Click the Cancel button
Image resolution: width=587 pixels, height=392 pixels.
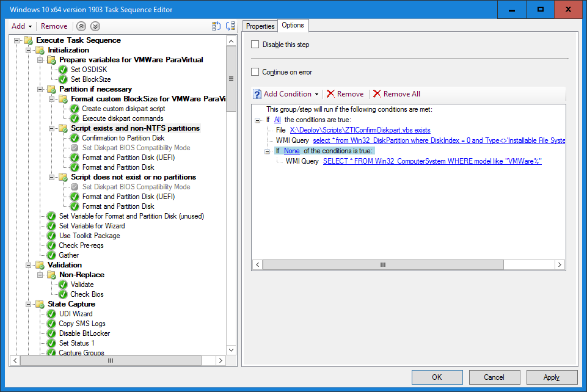(x=494, y=377)
